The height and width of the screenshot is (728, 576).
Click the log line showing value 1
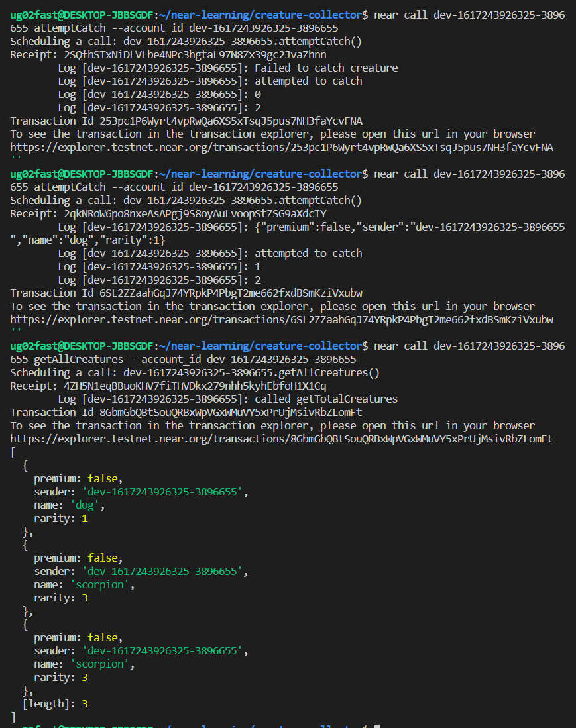click(159, 267)
